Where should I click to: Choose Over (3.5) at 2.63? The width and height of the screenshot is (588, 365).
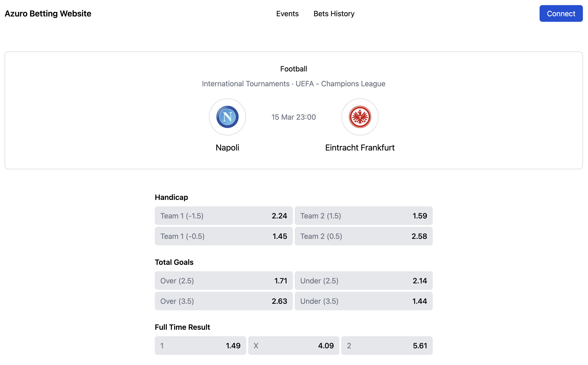[x=224, y=301]
